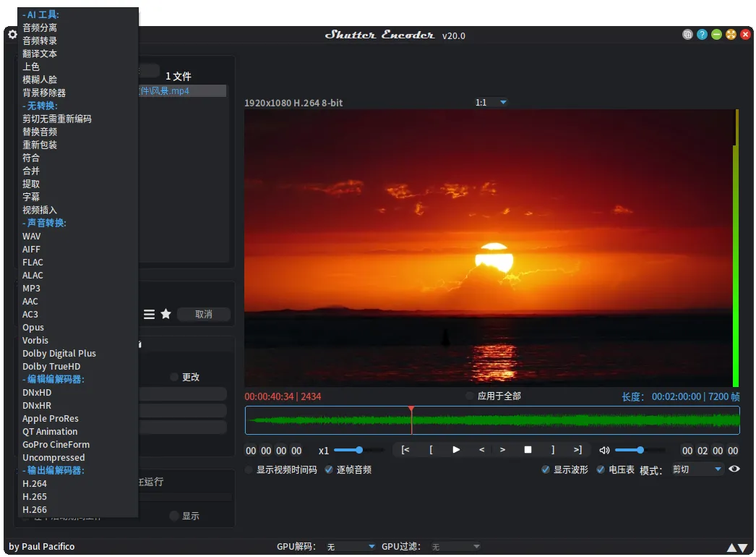Adjust the volume slider
756x557 pixels.
(640, 451)
